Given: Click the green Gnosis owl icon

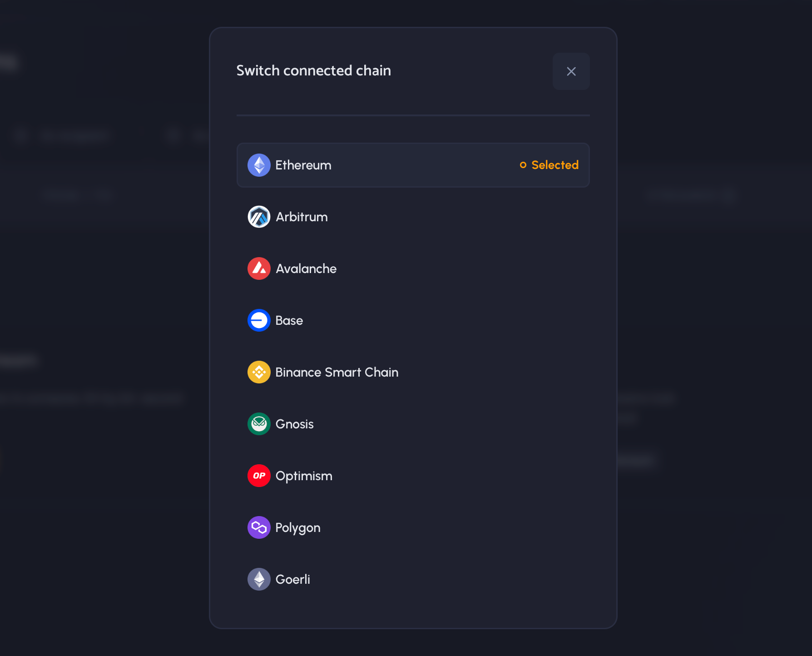Looking at the screenshot, I should point(259,424).
